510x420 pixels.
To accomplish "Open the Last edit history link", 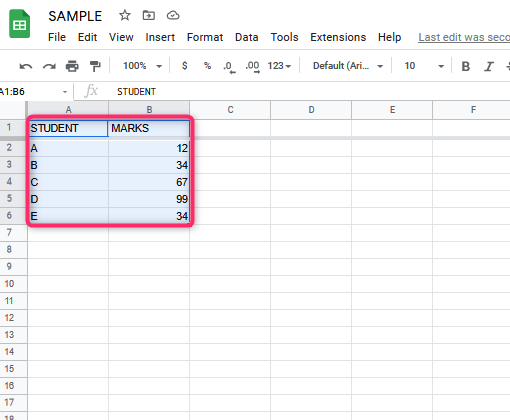I will tap(464, 37).
